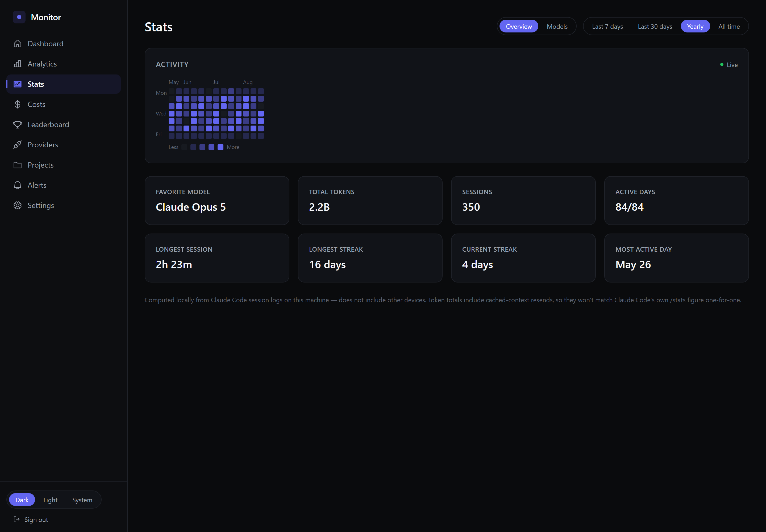Click the Stats page title
Screen dimensions: 766x532
(x=158, y=27)
